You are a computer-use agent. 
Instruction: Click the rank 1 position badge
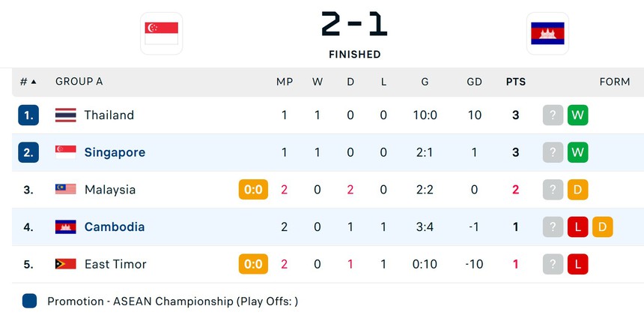click(28, 115)
